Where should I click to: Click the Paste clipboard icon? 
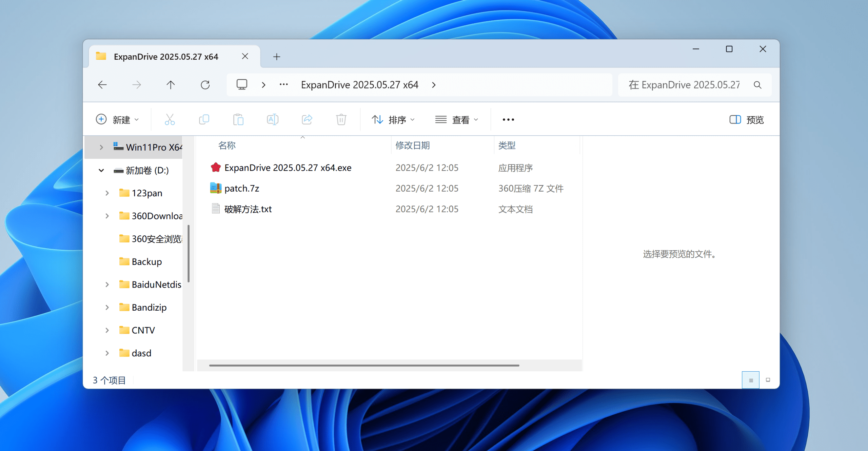[x=238, y=119]
